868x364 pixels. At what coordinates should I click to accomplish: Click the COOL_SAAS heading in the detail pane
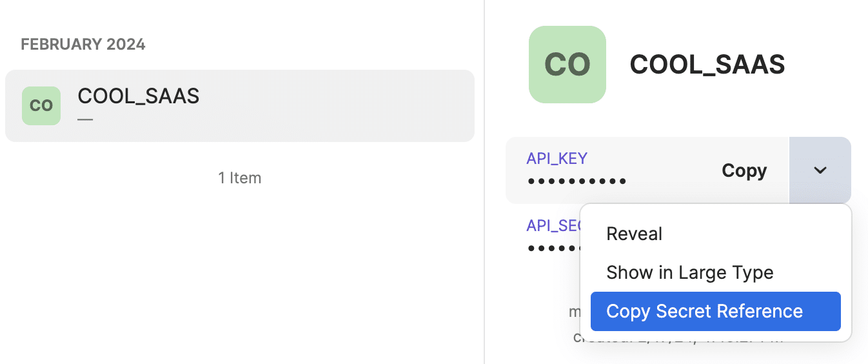click(707, 65)
